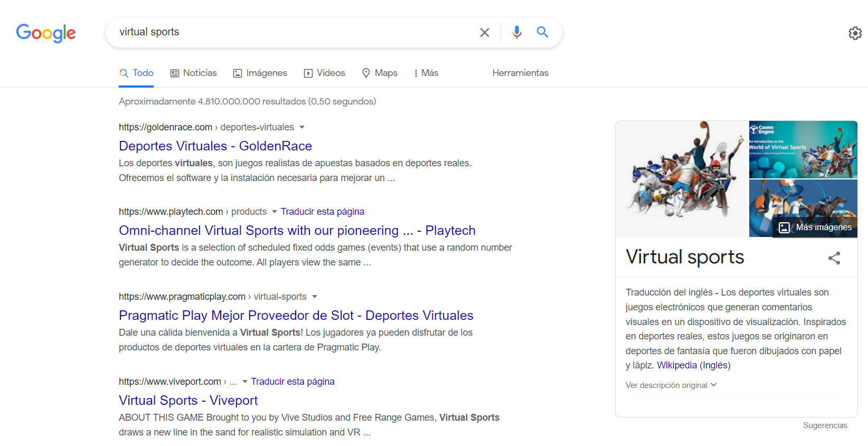Click the Más imágenes button
The height and width of the screenshot is (446, 868).
(x=815, y=227)
